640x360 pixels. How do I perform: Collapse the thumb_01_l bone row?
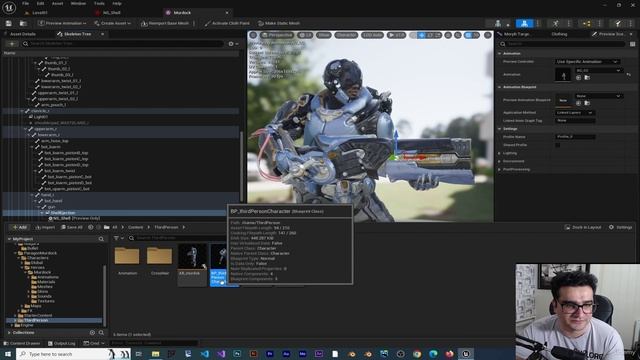(36, 63)
